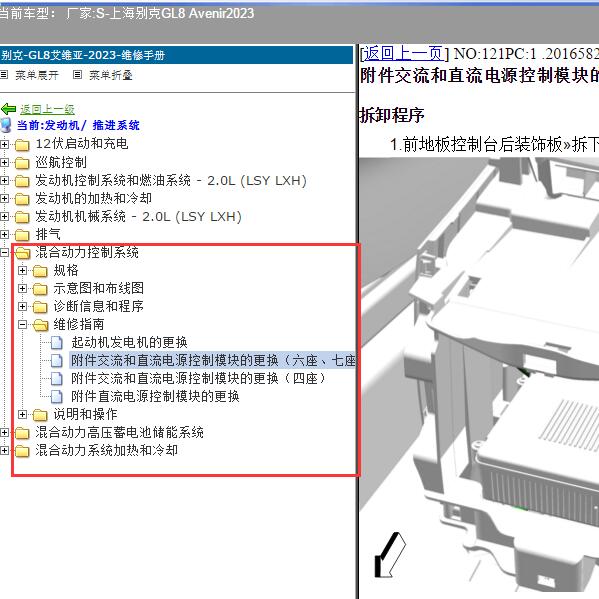This screenshot has width=599, height=599.
Task: Click the 说明和操作 folder icon
Action: point(40,414)
